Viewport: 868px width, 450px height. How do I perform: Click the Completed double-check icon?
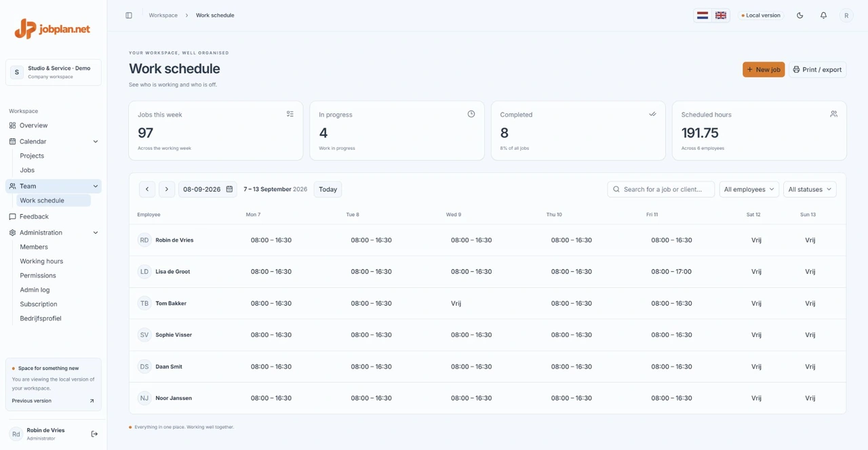(x=652, y=114)
